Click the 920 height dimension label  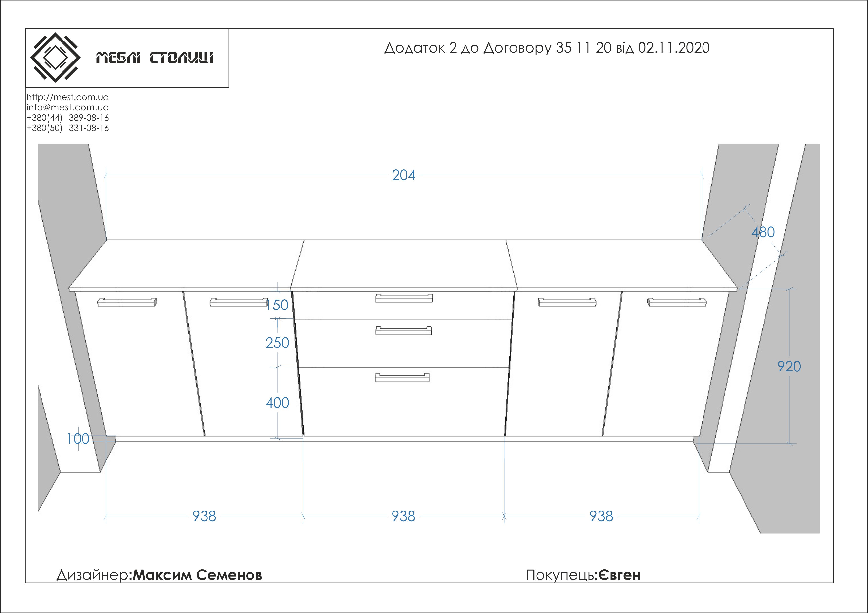(x=789, y=366)
